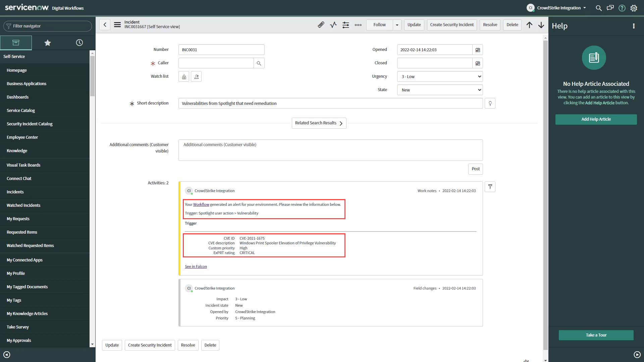This screenshot has height=362, width=644.
Task: Open the Urgency dropdown
Action: [x=440, y=77]
